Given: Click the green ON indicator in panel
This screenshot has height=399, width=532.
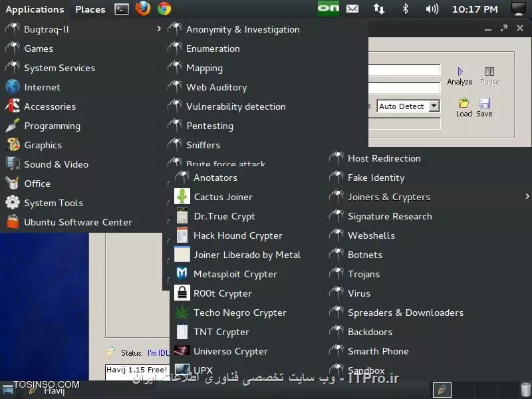Looking at the screenshot, I should (x=328, y=9).
